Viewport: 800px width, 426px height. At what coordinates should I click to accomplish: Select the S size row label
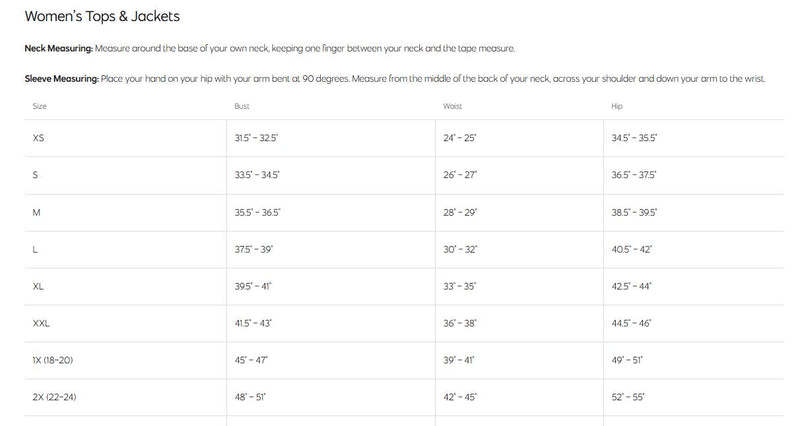(x=35, y=174)
